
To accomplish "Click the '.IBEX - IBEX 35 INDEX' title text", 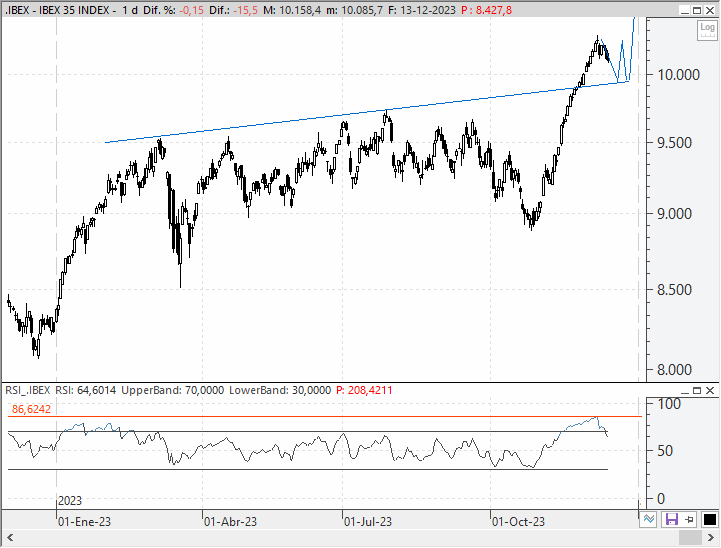I will click(57, 10).
